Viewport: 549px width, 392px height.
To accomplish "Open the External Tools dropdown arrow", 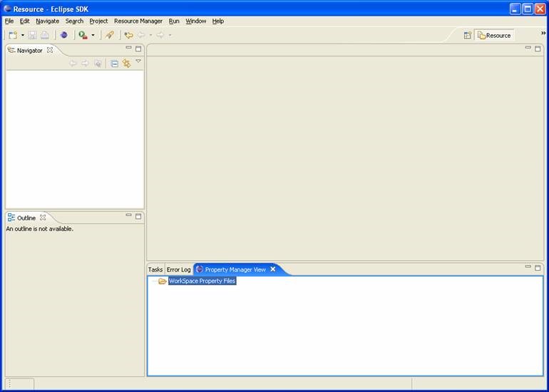I will coord(93,36).
